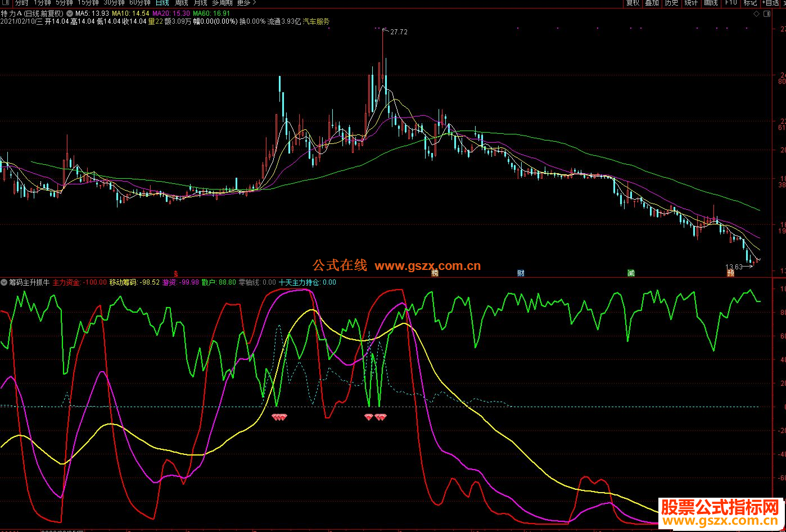Click the first group of red diamond signals

pos(279,417)
